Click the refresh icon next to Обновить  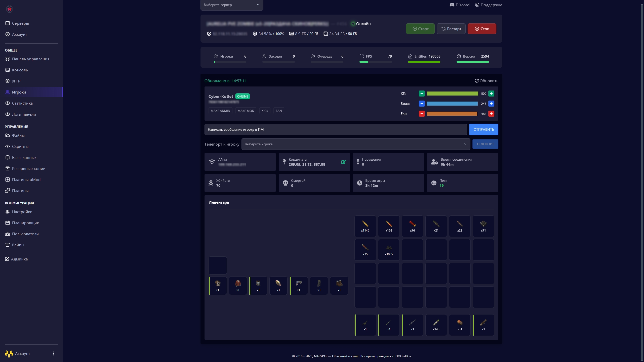(x=476, y=81)
